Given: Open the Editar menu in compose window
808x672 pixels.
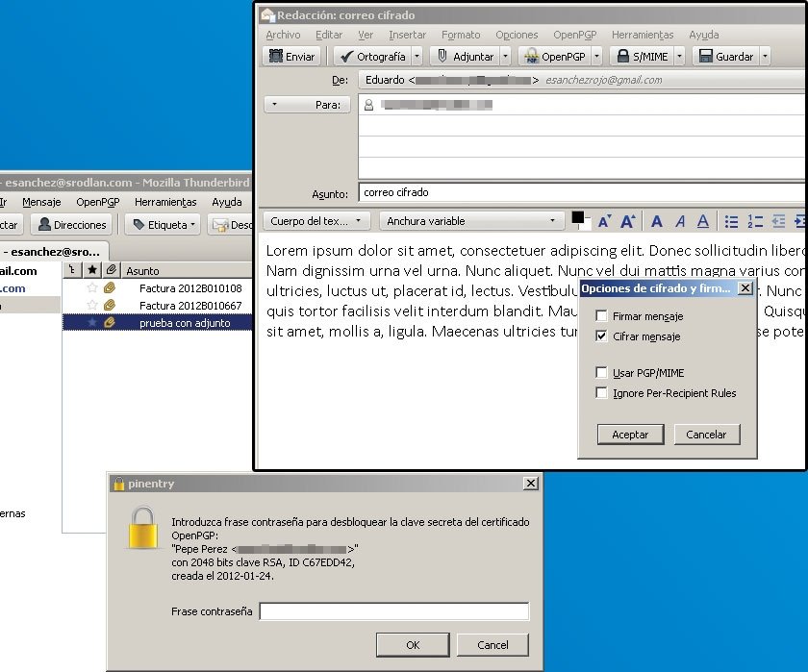Looking at the screenshot, I should coord(329,35).
